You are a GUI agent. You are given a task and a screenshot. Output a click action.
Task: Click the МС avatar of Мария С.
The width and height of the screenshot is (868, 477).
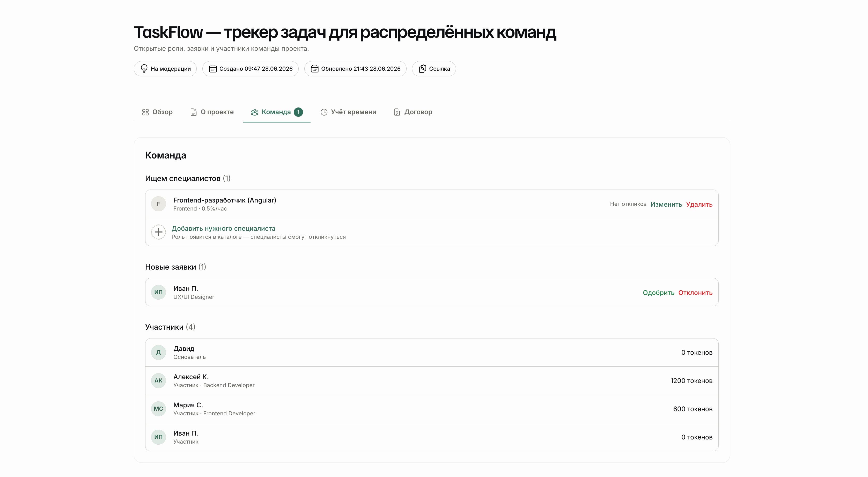click(158, 409)
